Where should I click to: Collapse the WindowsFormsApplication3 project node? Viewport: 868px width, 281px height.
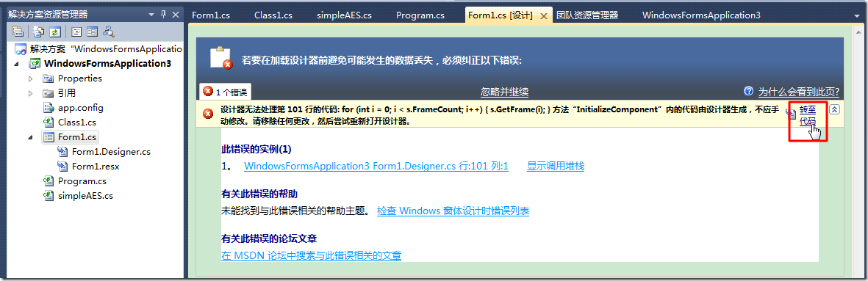coord(16,64)
